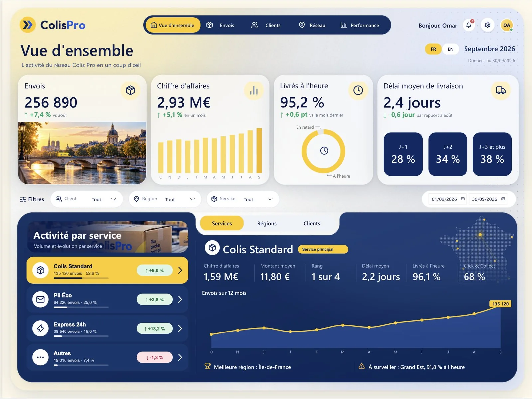Click the J+3 et plus 38 % tile
The image size is (532, 399).
click(x=492, y=154)
